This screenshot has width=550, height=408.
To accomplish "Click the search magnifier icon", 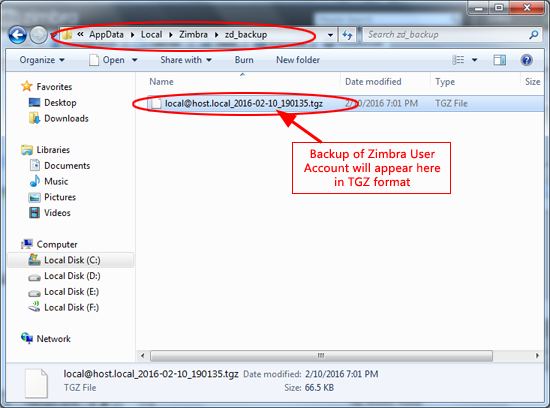I will tap(534, 35).
